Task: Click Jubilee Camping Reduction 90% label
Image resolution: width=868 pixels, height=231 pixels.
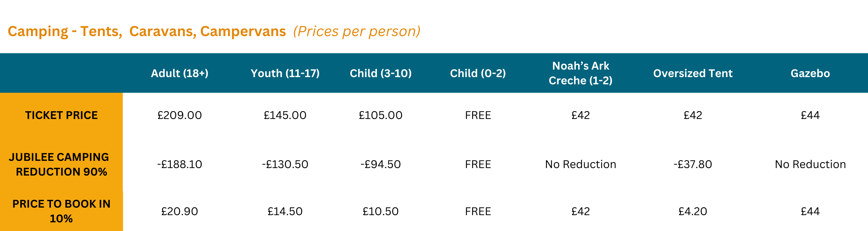Action: pos(59,164)
